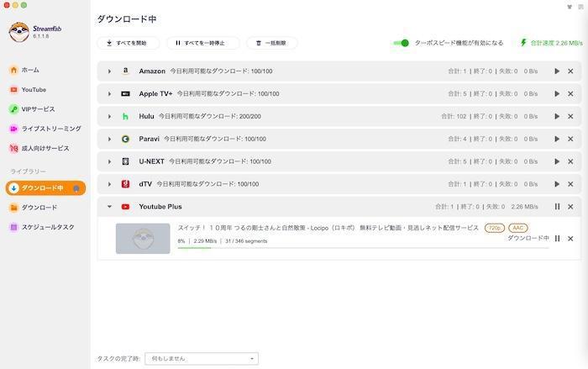Image resolution: width=588 pixels, height=369 pixels.
Task: Click the top-right menu icon
Action: tap(581, 7)
